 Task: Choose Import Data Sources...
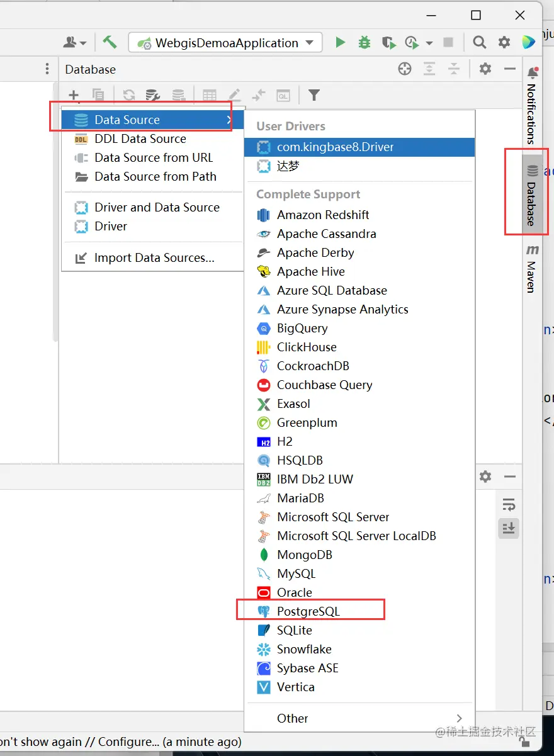point(152,257)
